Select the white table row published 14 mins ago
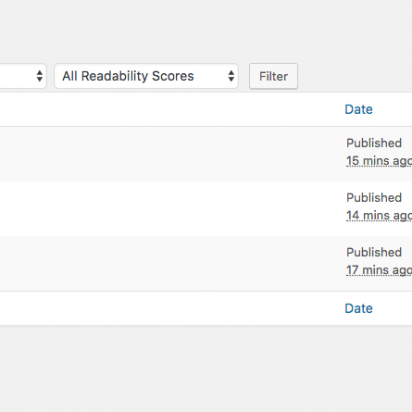412x412 pixels. point(206,209)
